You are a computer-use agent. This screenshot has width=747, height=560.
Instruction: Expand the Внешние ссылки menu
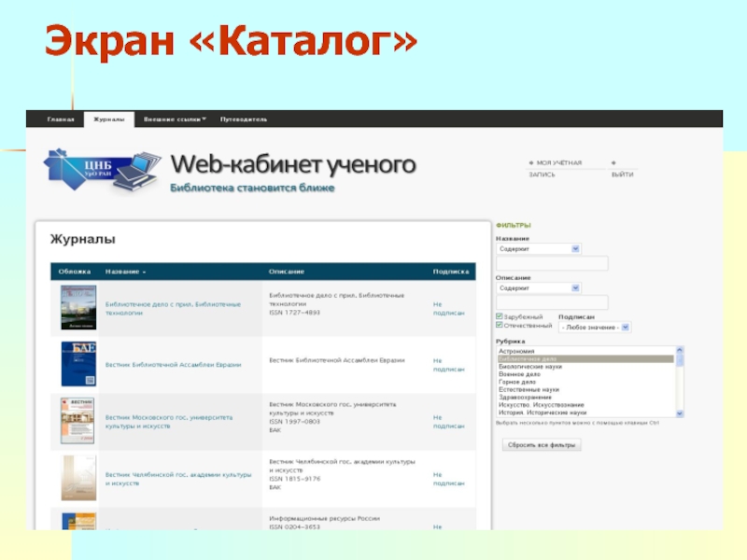coord(175,119)
